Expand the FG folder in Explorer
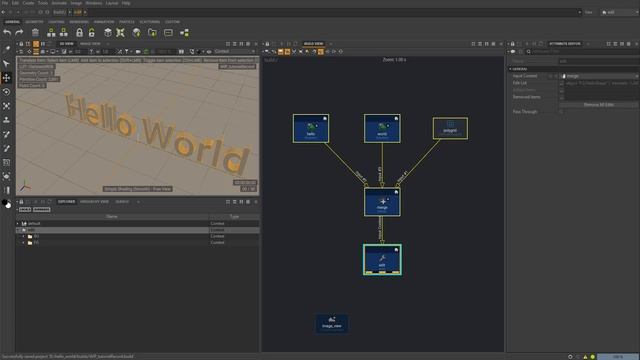The height and width of the screenshot is (360, 640). tap(24, 242)
